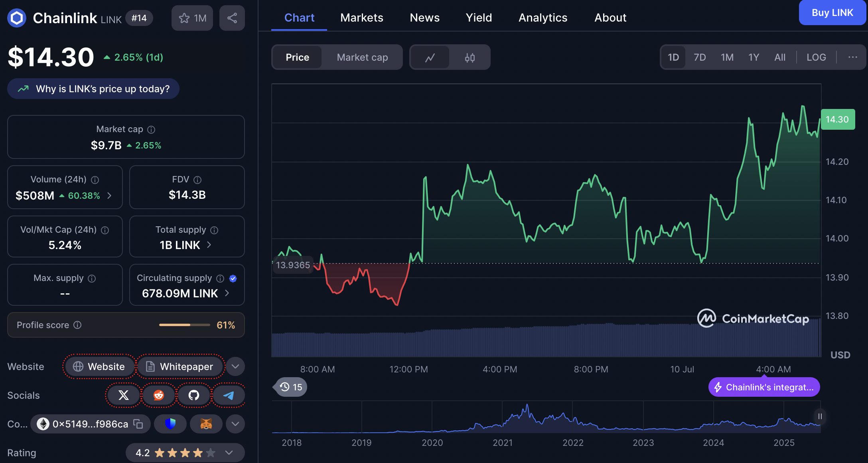Screen dimensions: 868x463
Task: Click the Buy LINK button
Action: pos(832,13)
